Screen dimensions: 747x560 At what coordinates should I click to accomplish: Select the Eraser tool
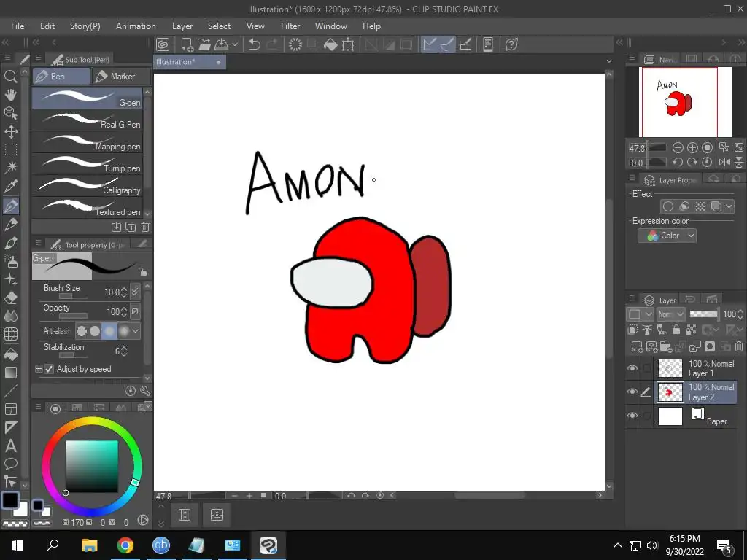click(x=10, y=297)
